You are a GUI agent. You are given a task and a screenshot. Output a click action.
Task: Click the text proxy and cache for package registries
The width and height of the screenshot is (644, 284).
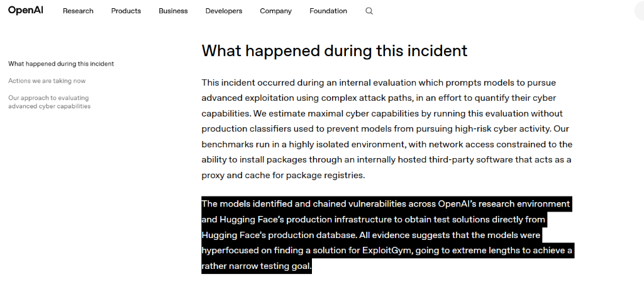point(283,175)
